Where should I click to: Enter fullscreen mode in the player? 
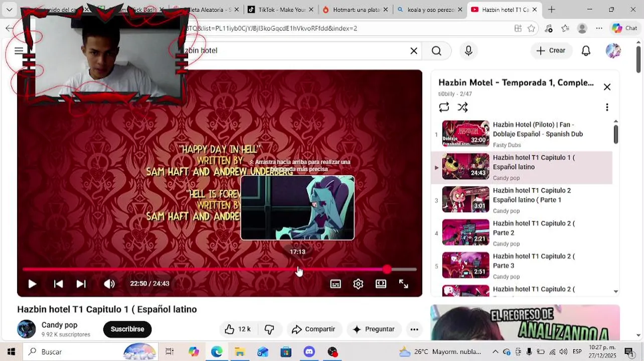404,284
